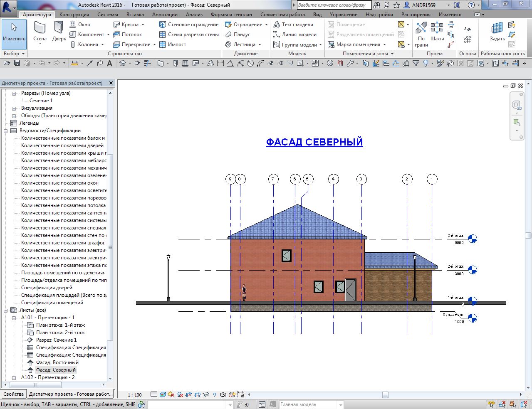This screenshot has height=409, width=532.
Task: Open Revit application menu button
Action: pos(8,7)
